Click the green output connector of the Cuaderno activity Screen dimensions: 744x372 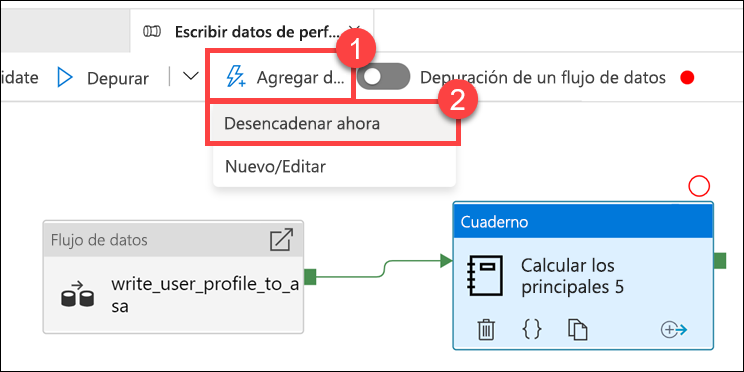(720, 261)
